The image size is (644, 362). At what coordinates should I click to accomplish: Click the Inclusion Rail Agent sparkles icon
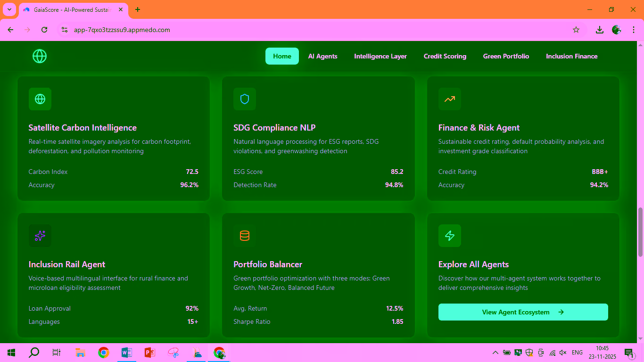tap(40, 236)
